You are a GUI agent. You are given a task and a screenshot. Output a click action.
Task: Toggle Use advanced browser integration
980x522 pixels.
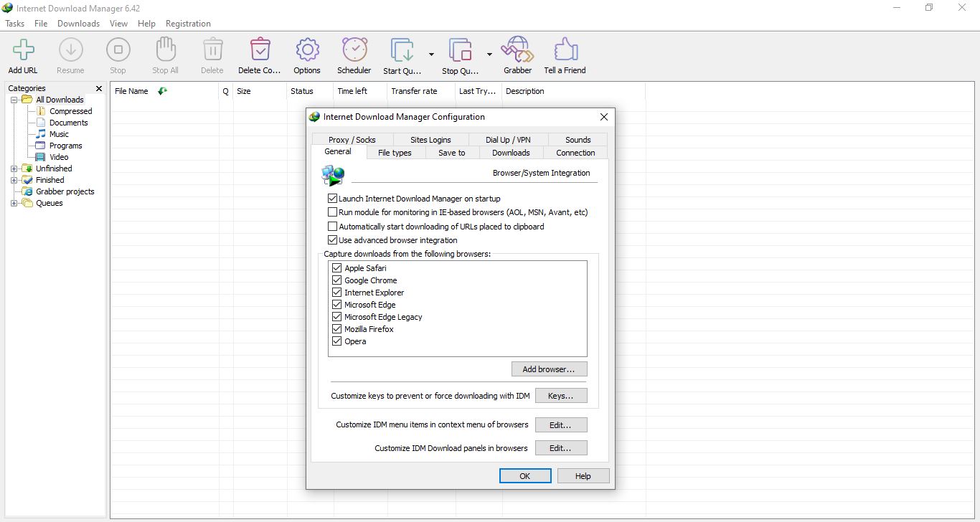point(332,240)
